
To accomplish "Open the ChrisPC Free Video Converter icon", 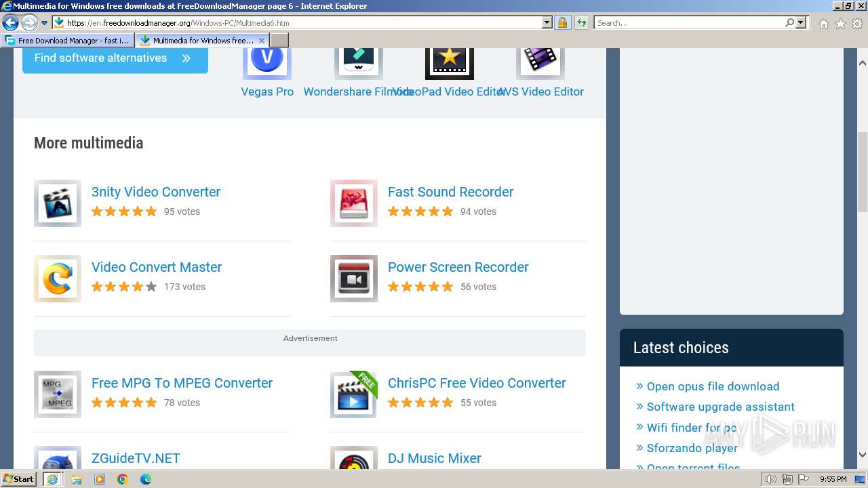I will pos(354,394).
